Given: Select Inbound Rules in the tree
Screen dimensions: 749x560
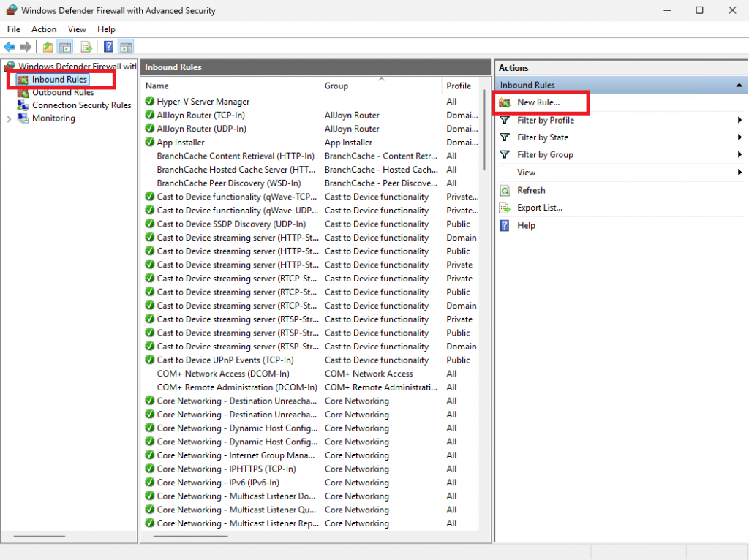Looking at the screenshot, I should [60, 79].
